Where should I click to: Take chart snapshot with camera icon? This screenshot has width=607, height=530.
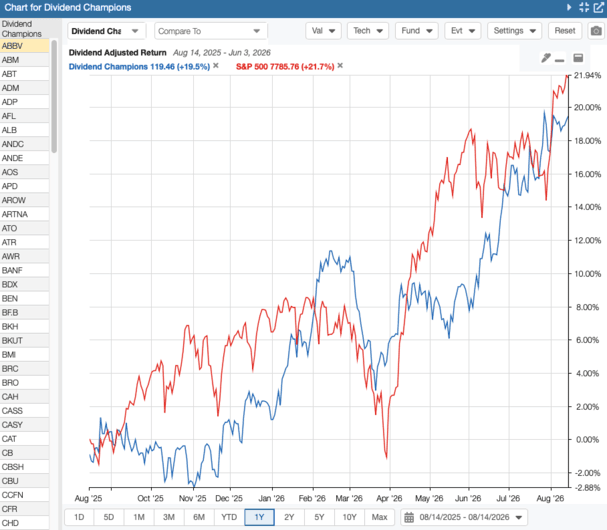pyautogui.click(x=596, y=31)
